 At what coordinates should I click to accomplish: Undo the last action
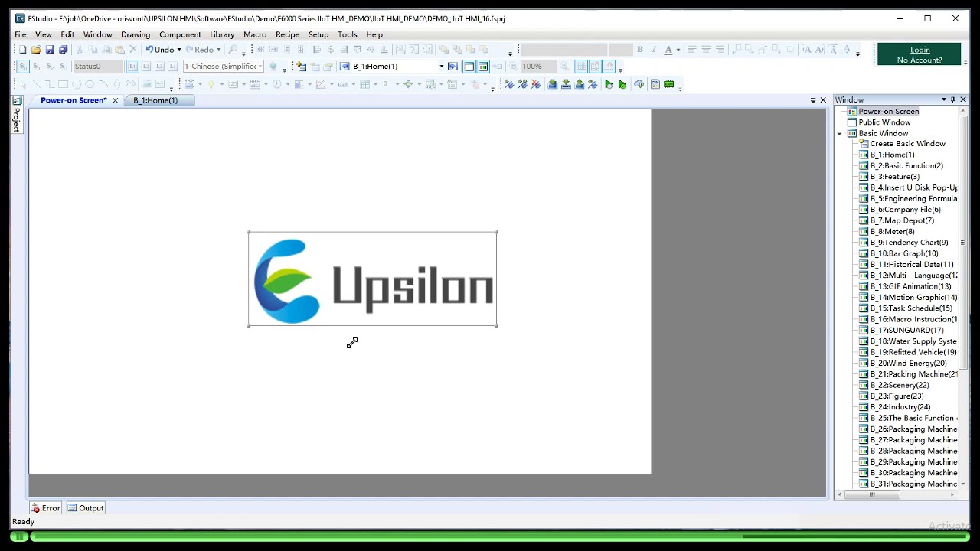pos(159,50)
